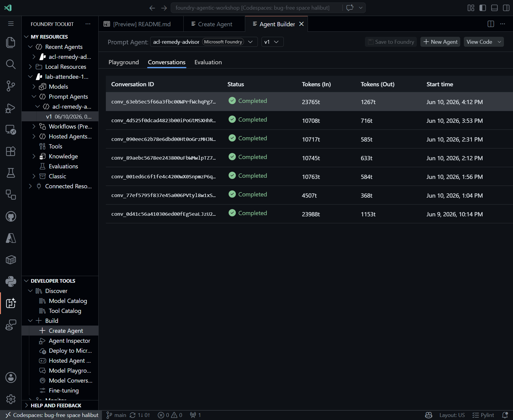Open the customize layout button

[471, 8]
